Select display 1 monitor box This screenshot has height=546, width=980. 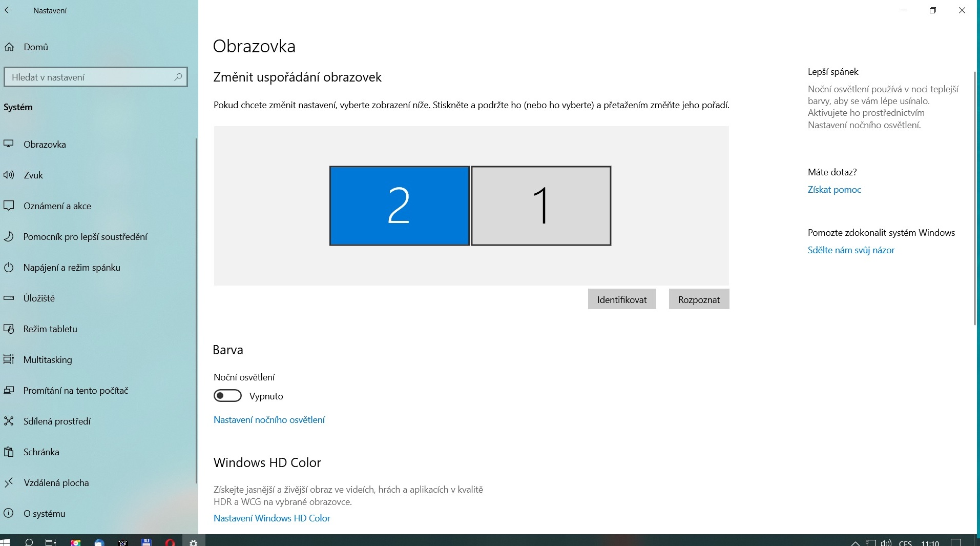541,206
